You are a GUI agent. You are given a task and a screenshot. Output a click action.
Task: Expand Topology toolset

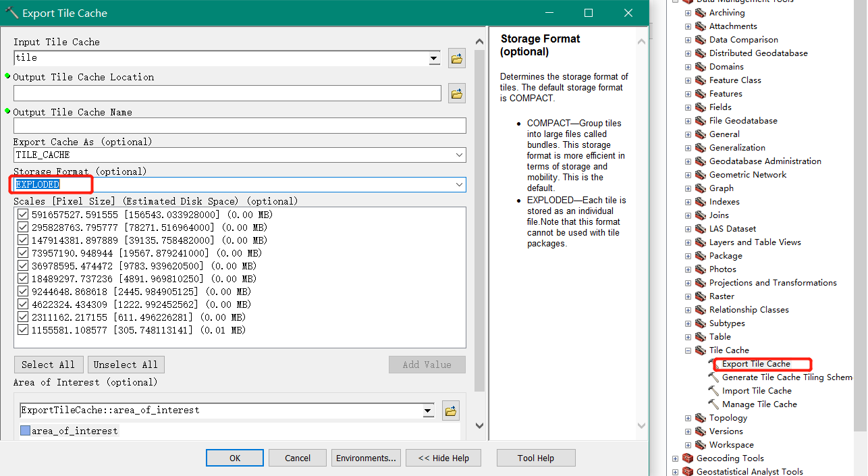(688, 418)
